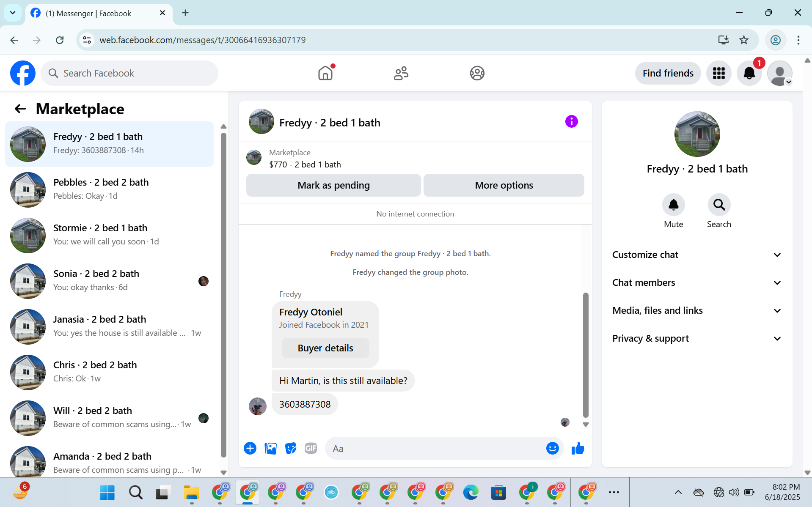Viewport: 812px width, 507px height.
Task: Open the Friends icon in top nav
Action: click(401, 73)
